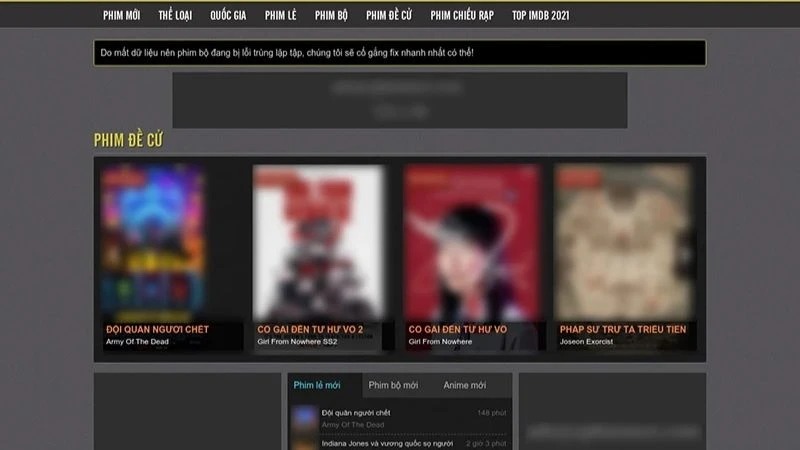Open Indiana Jones và vương quốc sọ người entry
Screen dimensions: 800x450
point(388,443)
